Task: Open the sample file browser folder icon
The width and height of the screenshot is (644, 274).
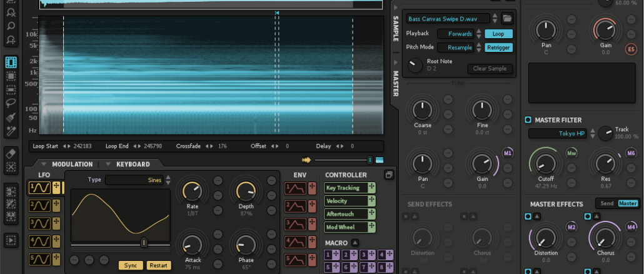Action: coord(508,19)
